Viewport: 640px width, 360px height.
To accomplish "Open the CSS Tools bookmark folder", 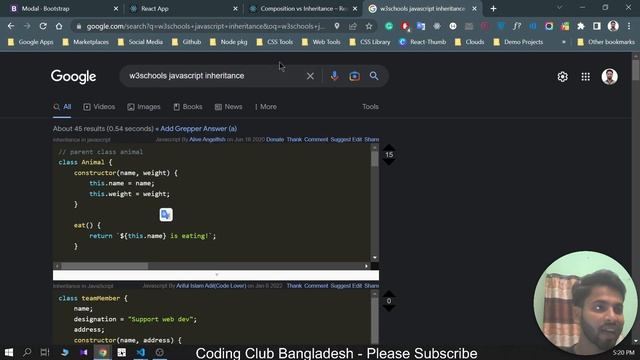I will (x=275, y=42).
